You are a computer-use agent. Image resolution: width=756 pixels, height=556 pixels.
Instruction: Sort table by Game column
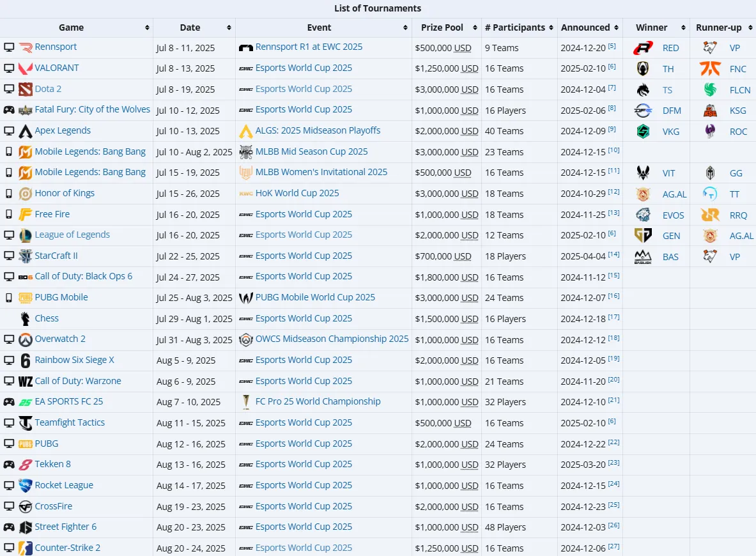(x=146, y=28)
